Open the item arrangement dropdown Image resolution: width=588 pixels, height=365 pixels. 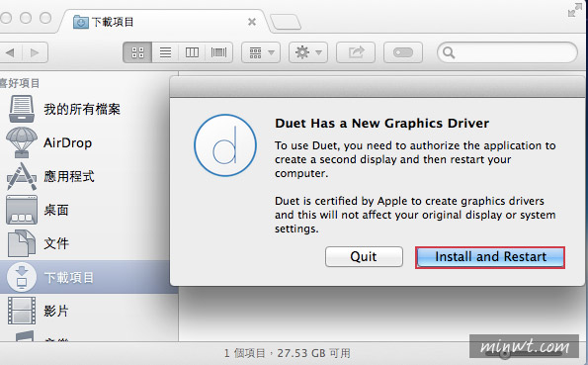(261, 52)
